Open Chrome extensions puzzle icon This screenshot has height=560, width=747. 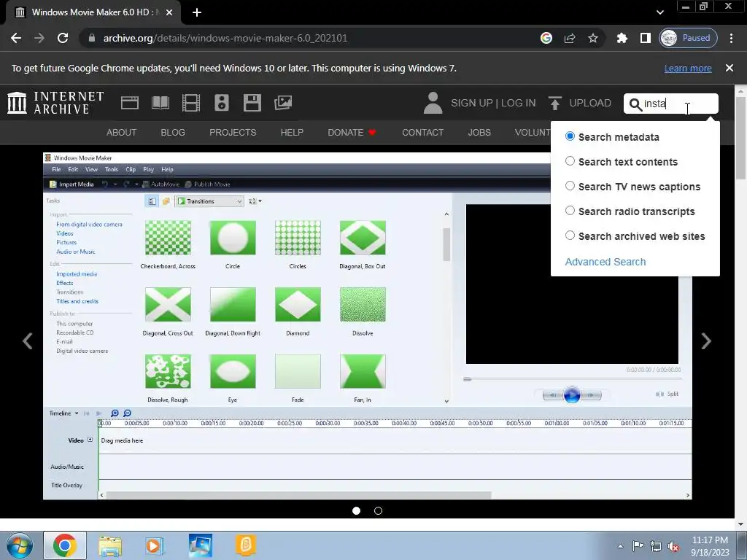tap(622, 38)
